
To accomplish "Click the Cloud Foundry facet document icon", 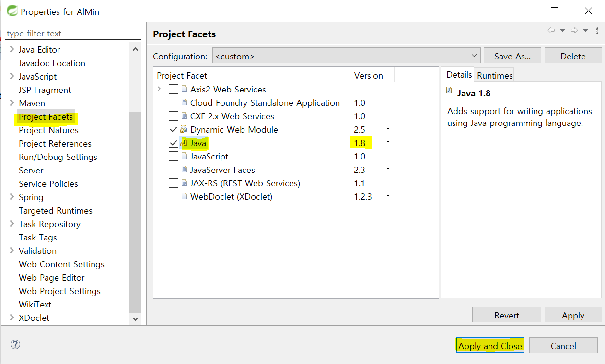I will point(185,102).
